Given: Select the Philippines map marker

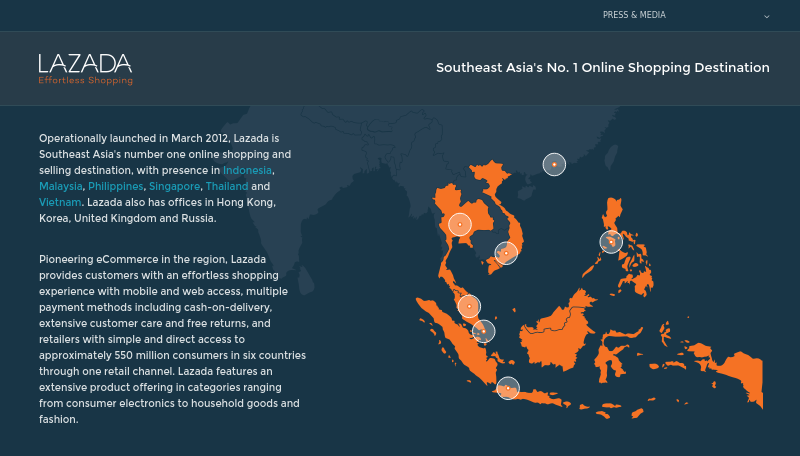Looking at the screenshot, I should point(611,242).
